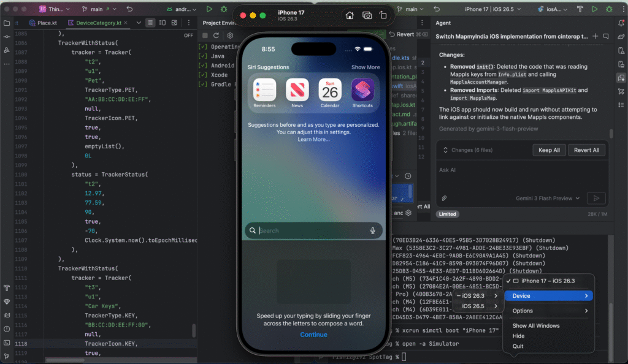Click the Revert All button in Agent panel
Viewport: 628px width, 364px height.
[x=586, y=150]
